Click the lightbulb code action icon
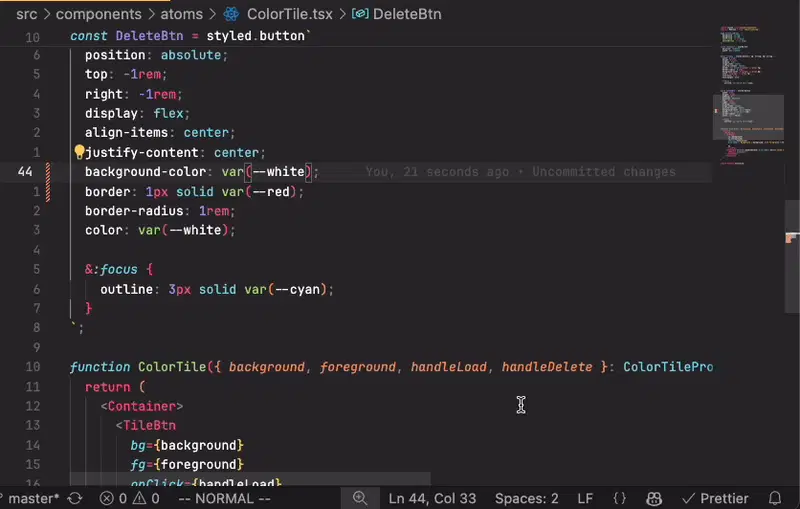This screenshot has width=800, height=509. coord(79,152)
